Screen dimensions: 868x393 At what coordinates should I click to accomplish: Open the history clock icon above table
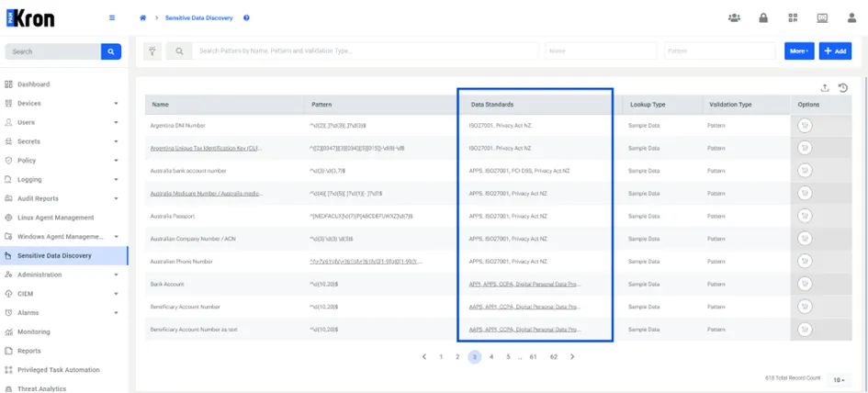pos(842,87)
